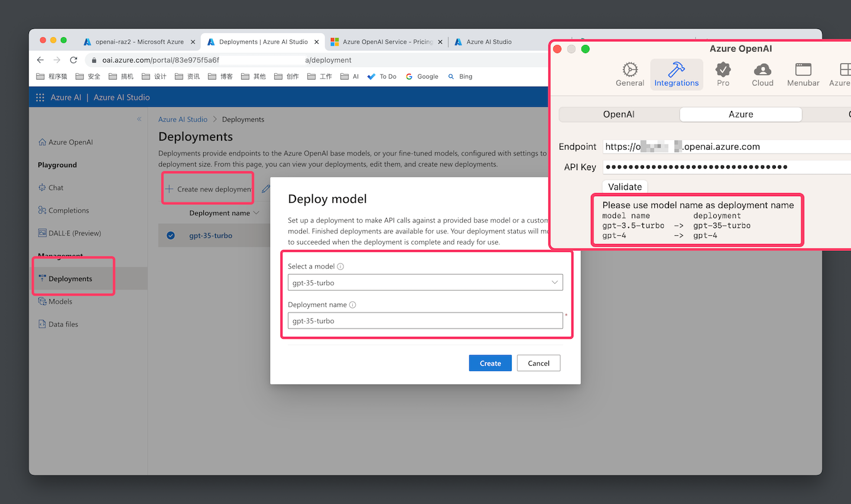Viewport: 851px width, 504px height.
Task: Click the Create button in the Deploy model dialog
Action: 491,363
